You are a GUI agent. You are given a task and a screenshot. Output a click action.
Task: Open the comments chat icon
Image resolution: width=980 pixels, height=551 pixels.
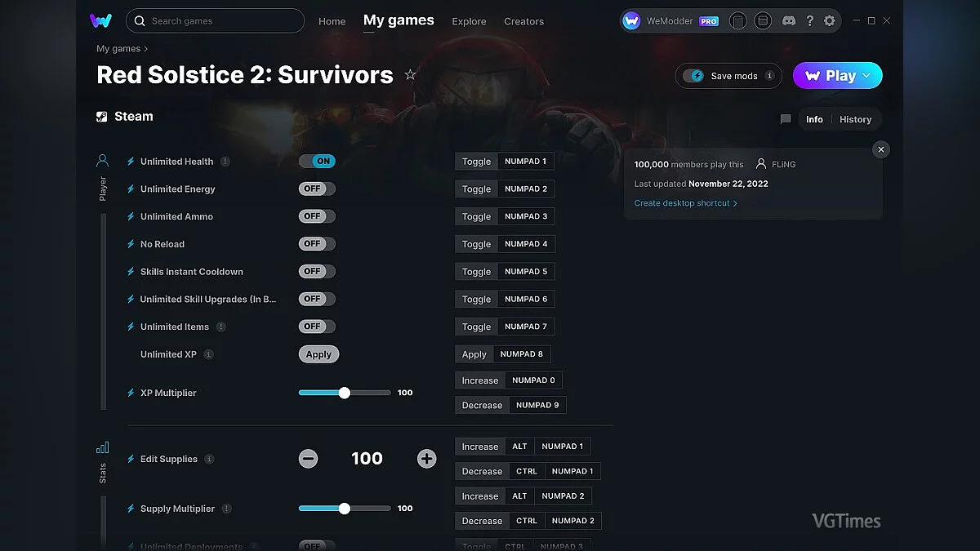coord(786,119)
